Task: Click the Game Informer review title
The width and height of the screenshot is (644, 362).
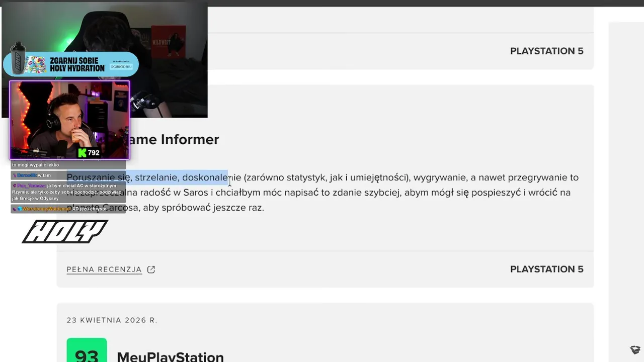Action: pos(169,139)
